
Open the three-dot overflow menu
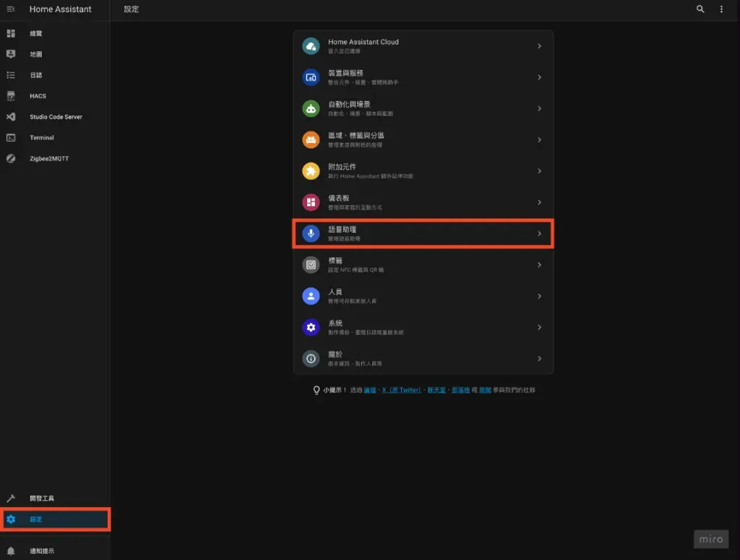720,9
